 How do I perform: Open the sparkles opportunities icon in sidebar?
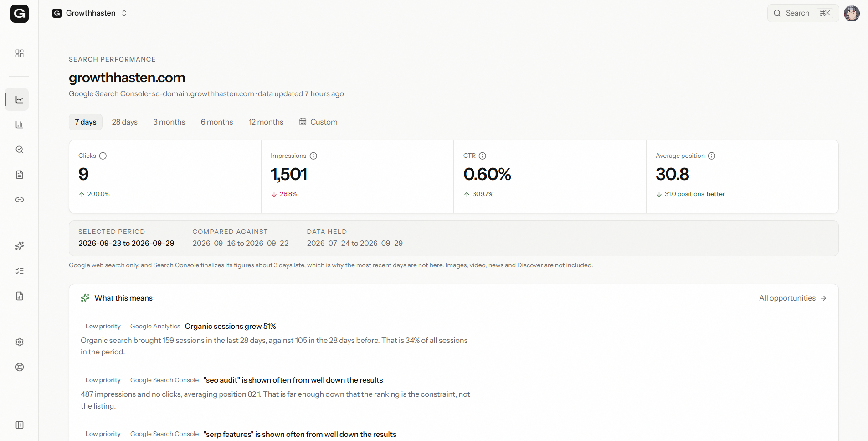click(20, 246)
